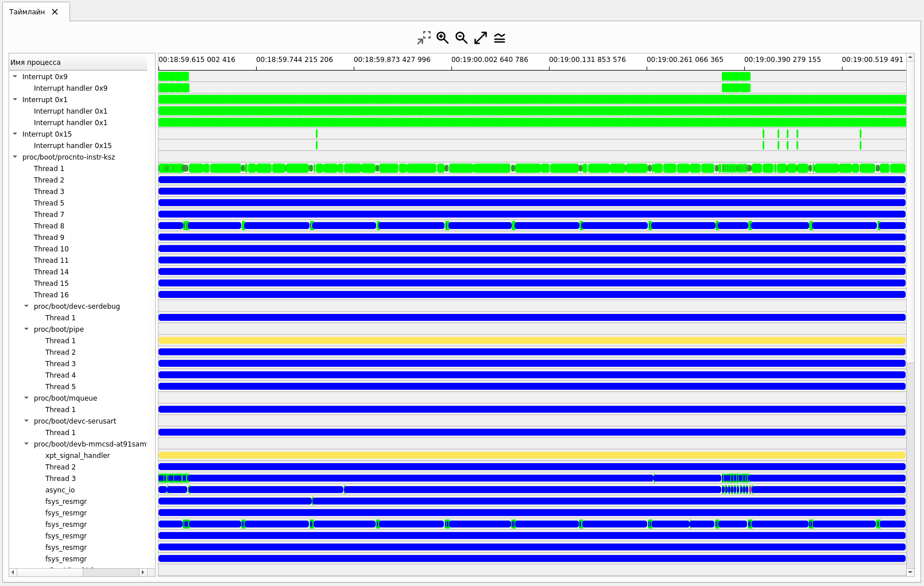Screen dimensions: 924x586
Task: Click the Имя процесса column header
Action: click(78, 63)
